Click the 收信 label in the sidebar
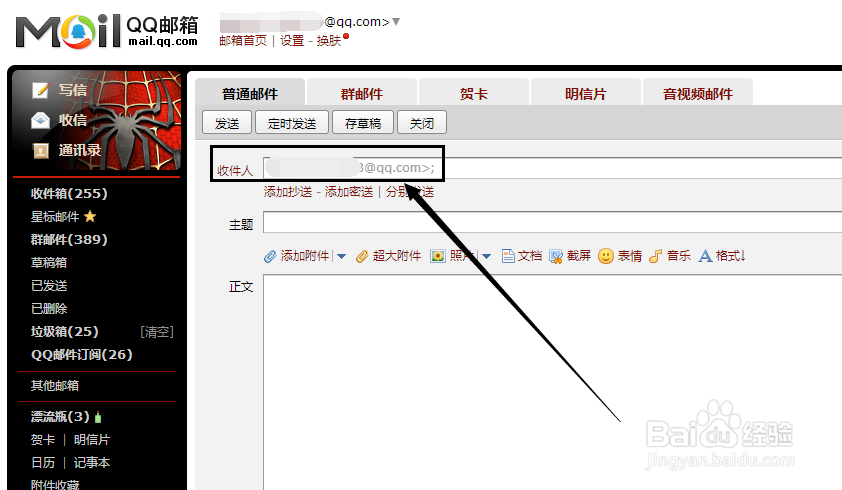 tap(73, 120)
